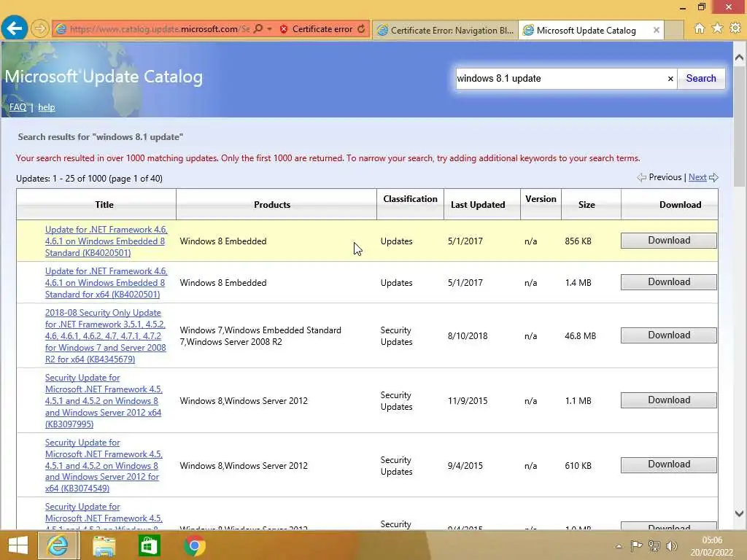
Task: Click the browser forward arrow button
Action: (x=40, y=28)
